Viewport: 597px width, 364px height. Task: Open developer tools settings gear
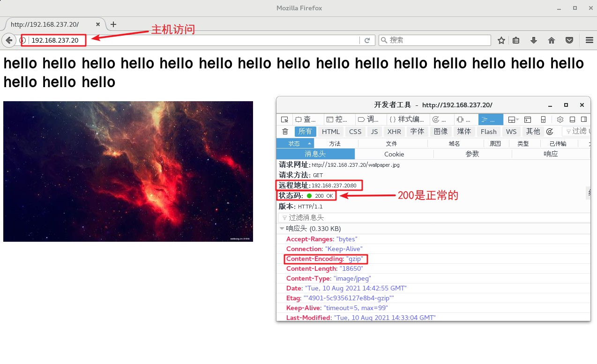coord(560,119)
